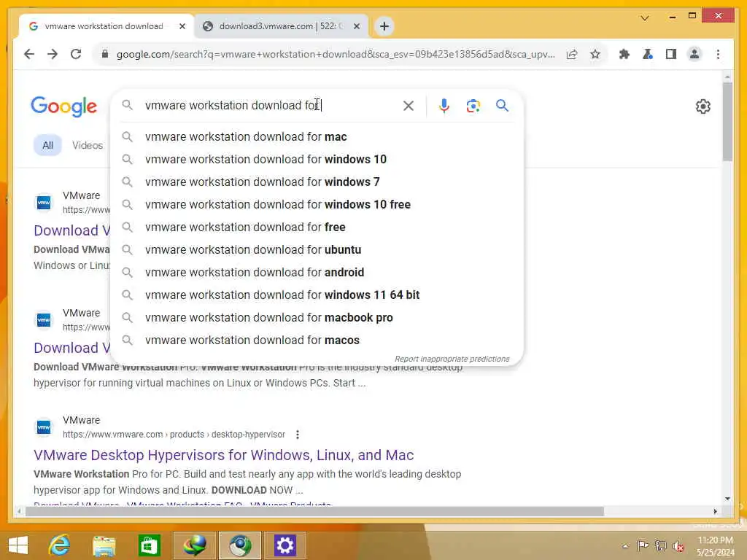Image resolution: width=747 pixels, height=560 pixels.
Task: Close the vmware workstation download tab
Action: (182, 26)
